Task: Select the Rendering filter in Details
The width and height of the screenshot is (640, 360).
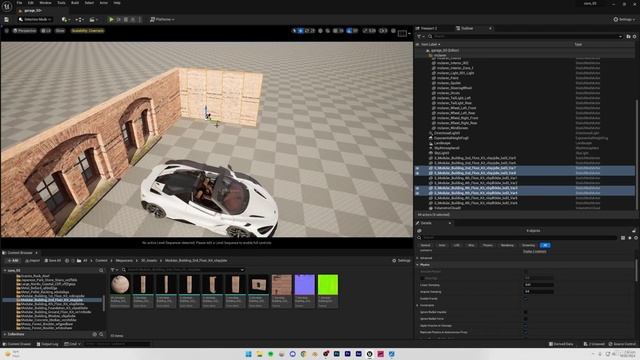Action: [x=507, y=245]
